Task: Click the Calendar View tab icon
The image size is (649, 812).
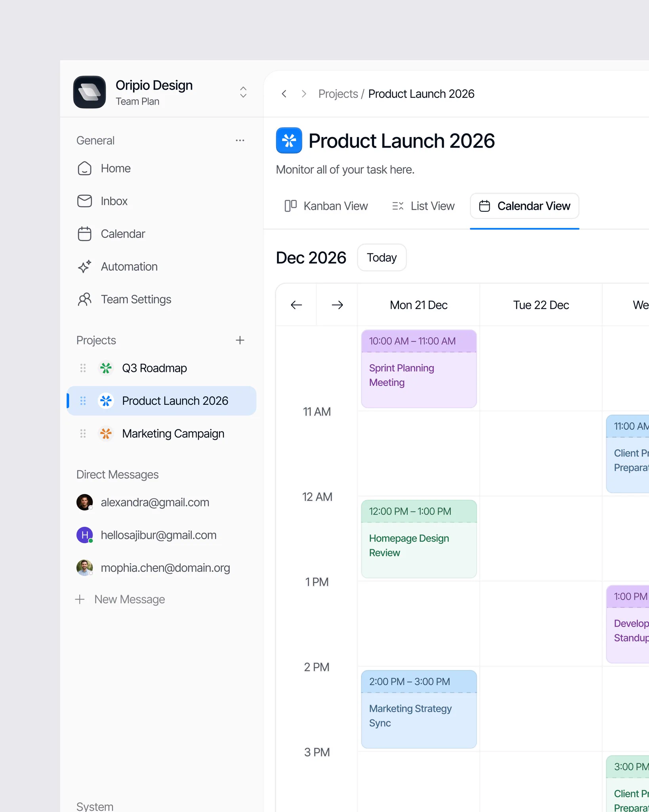Action: [485, 206]
